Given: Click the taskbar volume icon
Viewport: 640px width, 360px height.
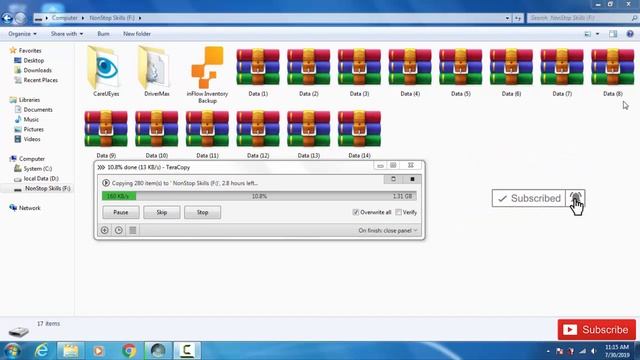Looking at the screenshot, I should 594,351.
